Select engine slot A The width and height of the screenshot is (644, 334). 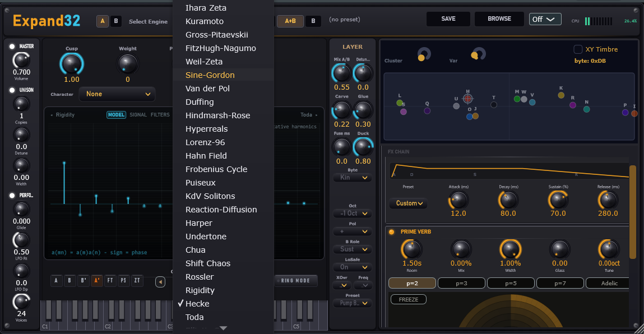point(102,21)
